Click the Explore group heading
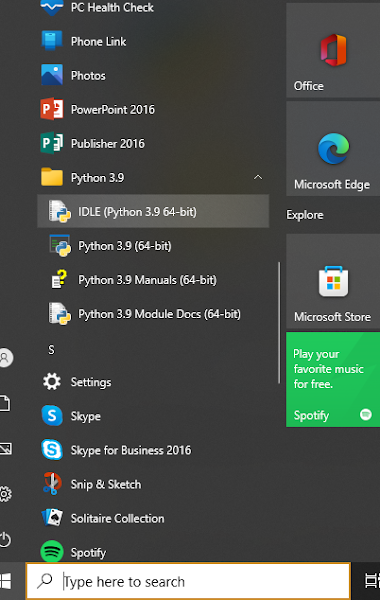This screenshot has width=380, height=600. tap(305, 215)
